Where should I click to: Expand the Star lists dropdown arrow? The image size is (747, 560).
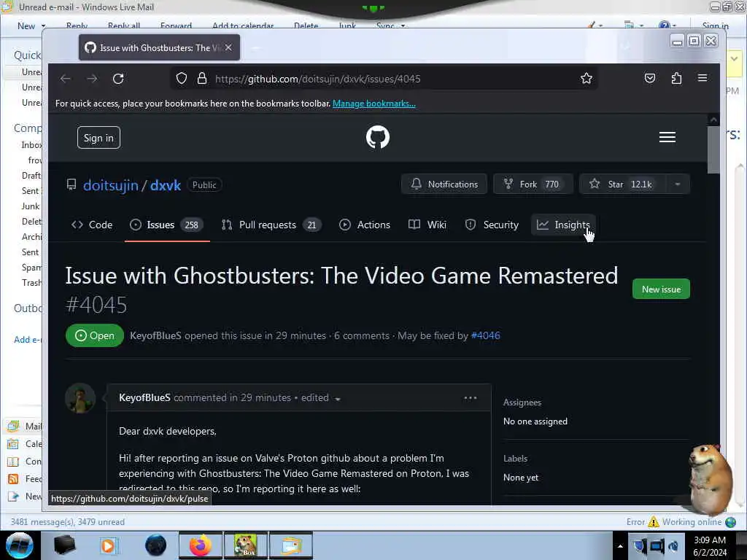(678, 184)
